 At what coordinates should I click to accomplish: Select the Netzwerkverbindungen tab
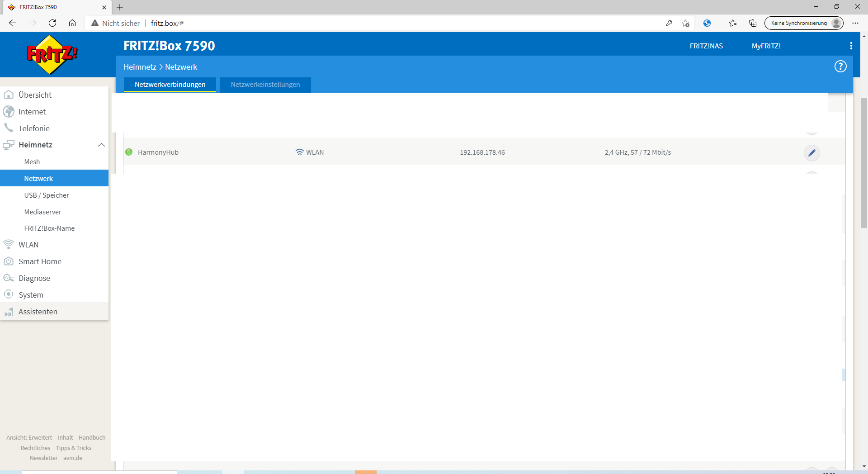point(170,85)
